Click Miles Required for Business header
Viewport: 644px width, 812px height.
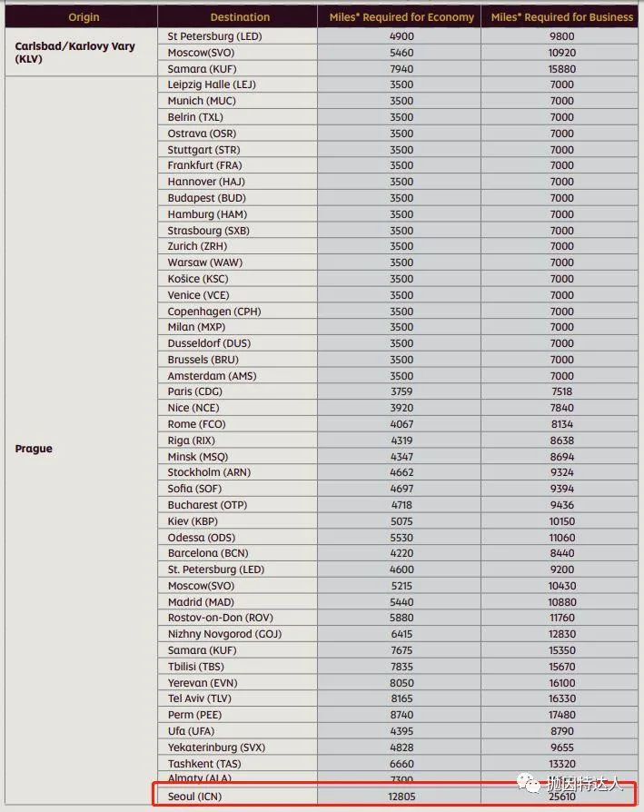(561, 17)
